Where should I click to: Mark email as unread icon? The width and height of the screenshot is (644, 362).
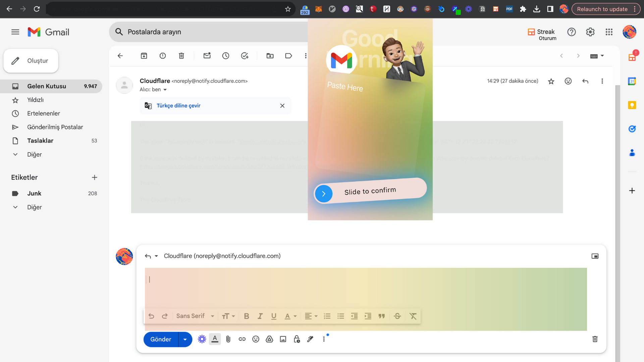207,56
